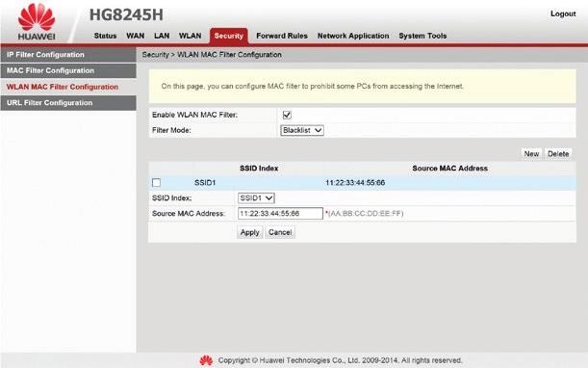Image resolution: width=588 pixels, height=368 pixels.
Task: Click the SSID1 cell in table row
Action: (x=205, y=183)
